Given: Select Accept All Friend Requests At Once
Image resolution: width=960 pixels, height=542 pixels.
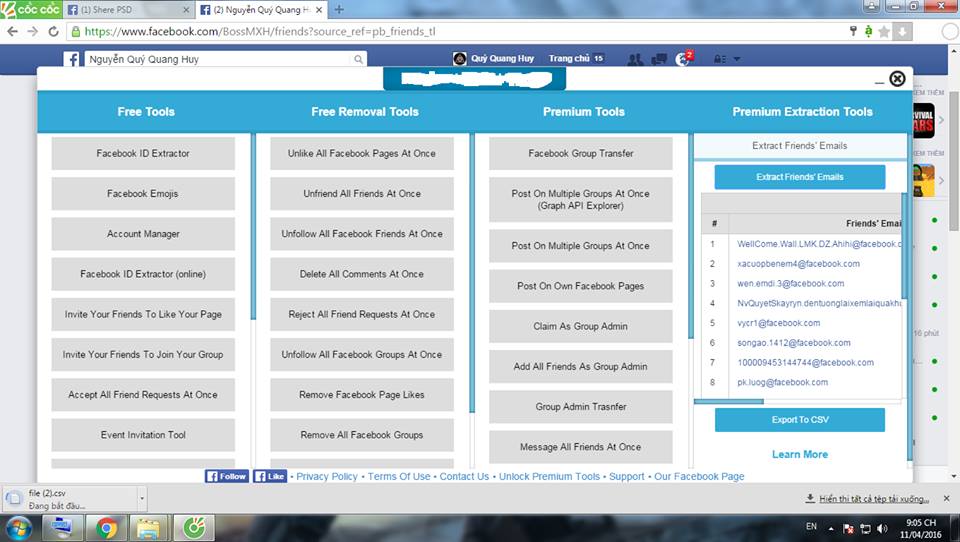Looking at the screenshot, I should [143, 394].
